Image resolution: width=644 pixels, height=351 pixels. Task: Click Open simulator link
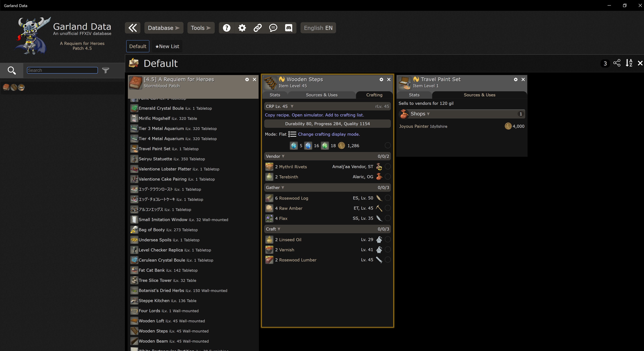pos(307,115)
